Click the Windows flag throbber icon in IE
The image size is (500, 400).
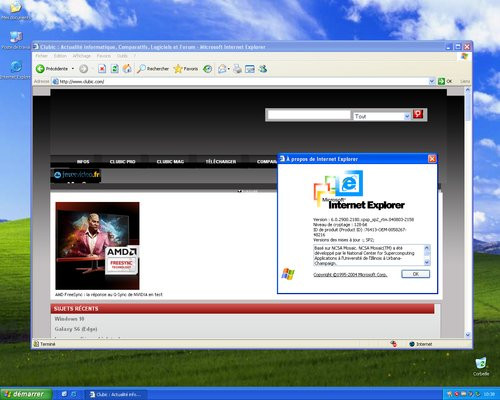click(x=464, y=56)
